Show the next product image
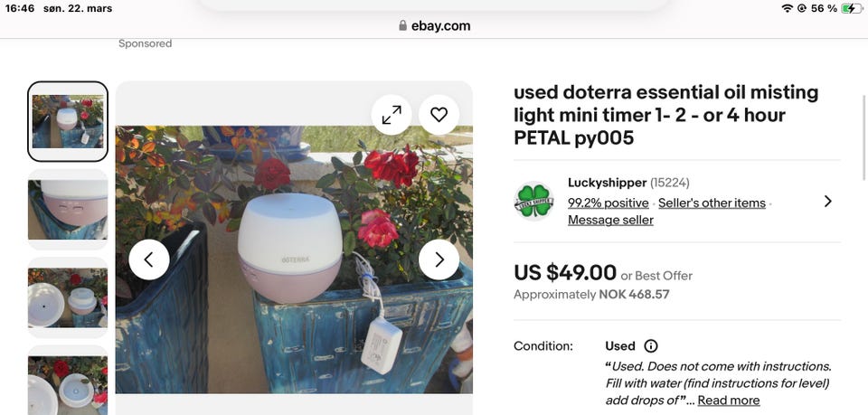 coord(439,259)
